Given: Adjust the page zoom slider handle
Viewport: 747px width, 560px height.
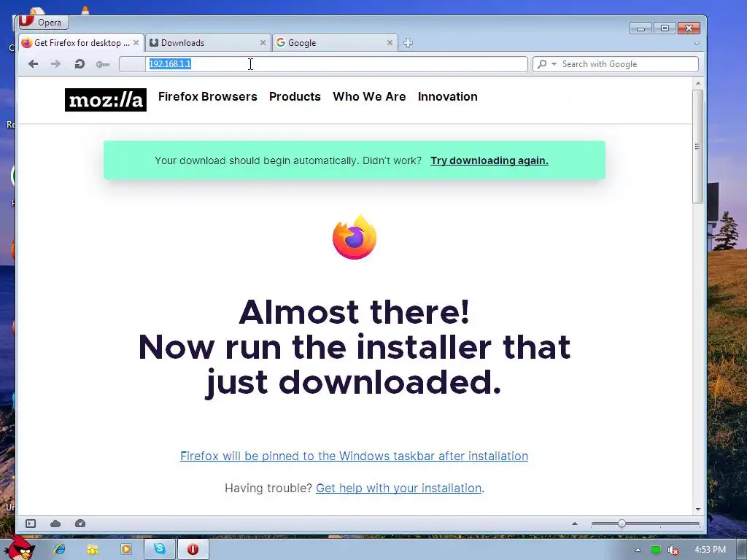Looking at the screenshot, I should 622,524.
